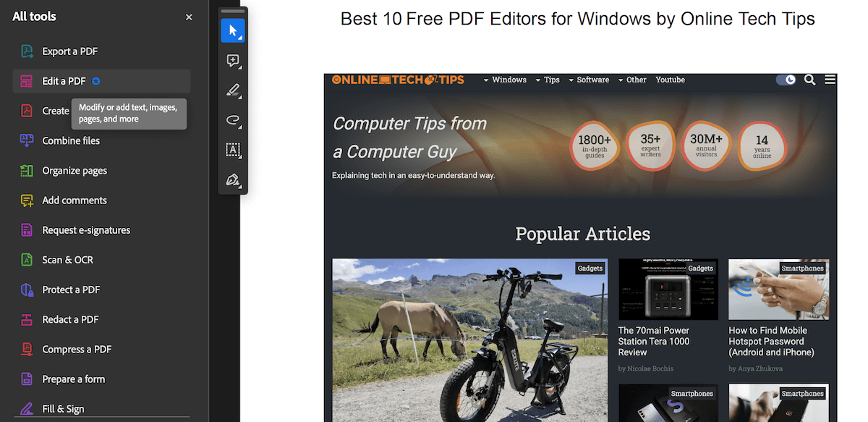This screenshot has height=422, width=868.
Task: Click the Gadgets tag on power station thumbnail
Action: click(x=701, y=268)
